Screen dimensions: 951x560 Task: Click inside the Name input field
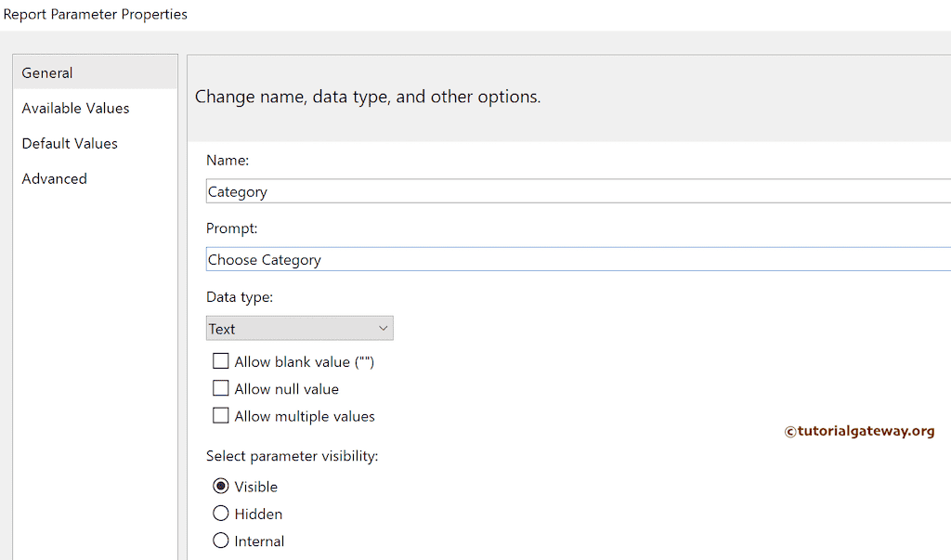[x=464, y=191]
